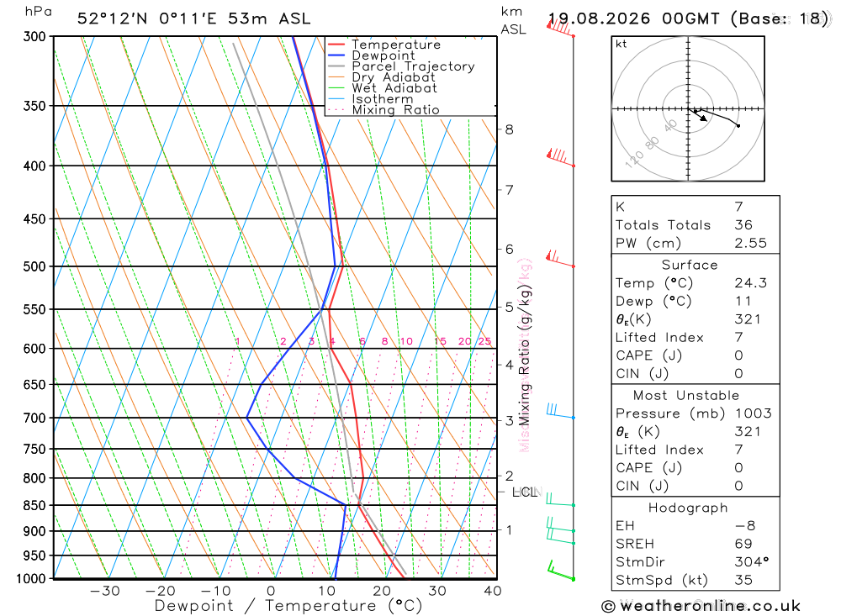The height and width of the screenshot is (616, 841).
Task: Select the 'Mixing Ratio' legend label
Action: point(396,110)
